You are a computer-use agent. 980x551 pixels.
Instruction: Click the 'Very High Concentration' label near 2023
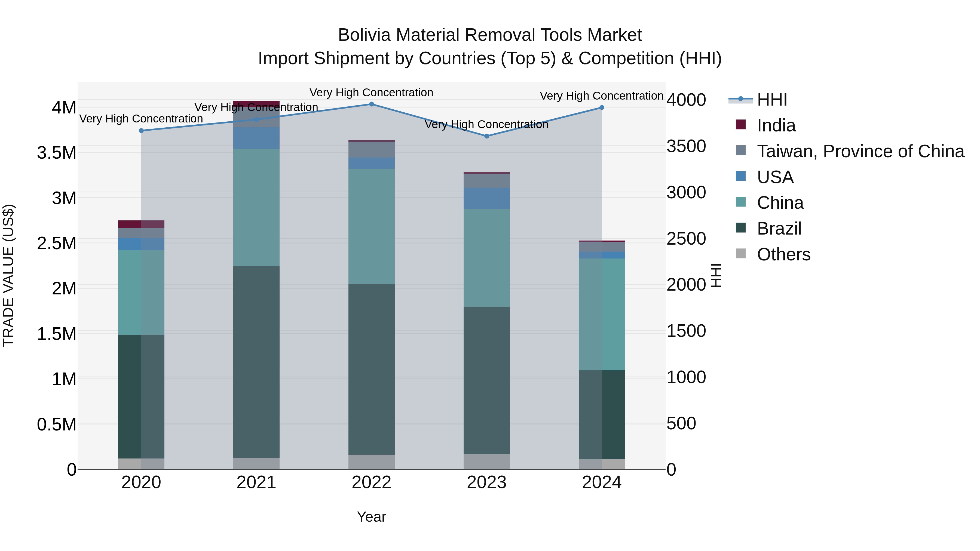click(486, 124)
